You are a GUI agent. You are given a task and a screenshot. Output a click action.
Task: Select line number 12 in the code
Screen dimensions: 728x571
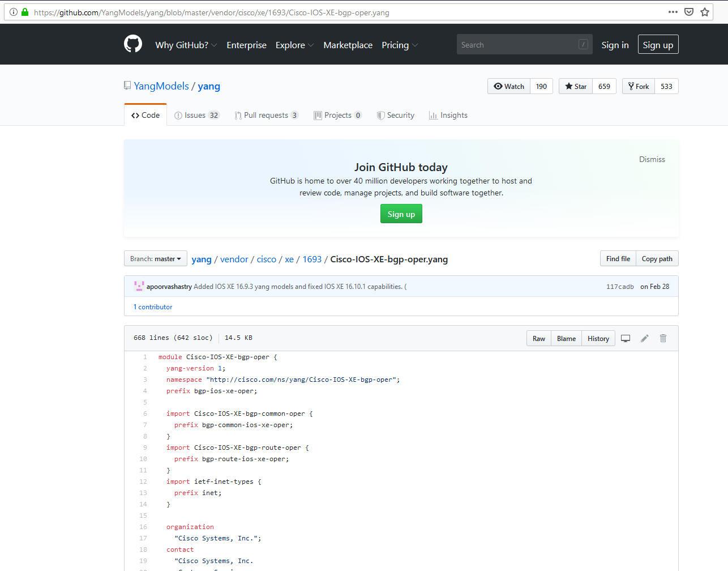[x=143, y=481]
